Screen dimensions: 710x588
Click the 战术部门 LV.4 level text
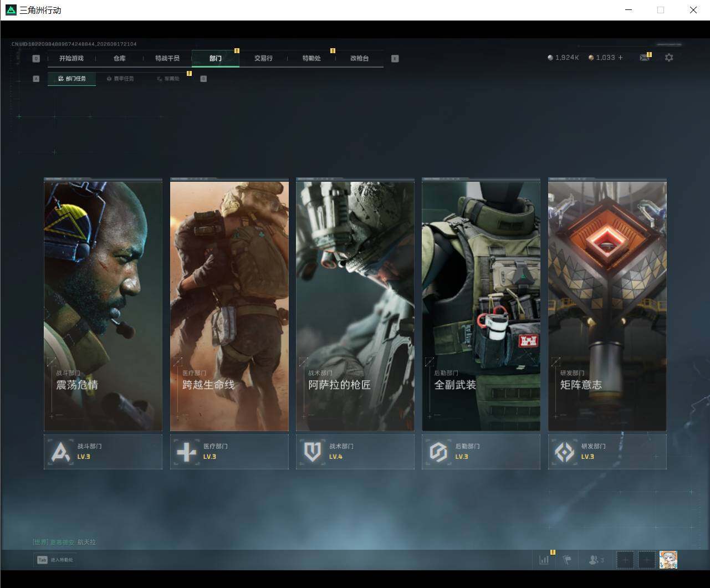[x=336, y=457]
